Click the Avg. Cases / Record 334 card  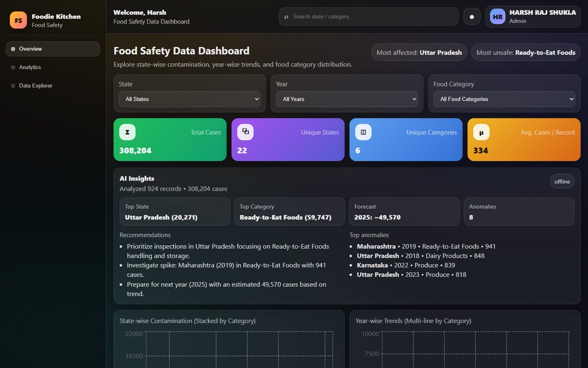[524, 140]
